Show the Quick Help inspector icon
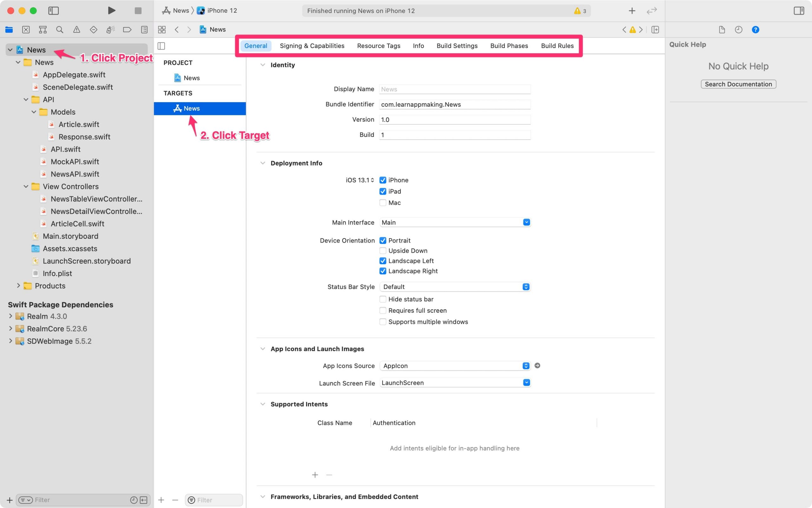Image resolution: width=812 pixels, height=508 pixels. point(755,30)
